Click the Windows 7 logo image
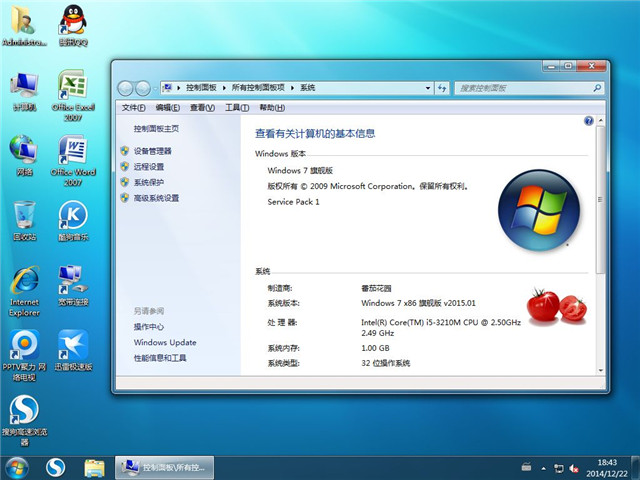 coord(539,210)
